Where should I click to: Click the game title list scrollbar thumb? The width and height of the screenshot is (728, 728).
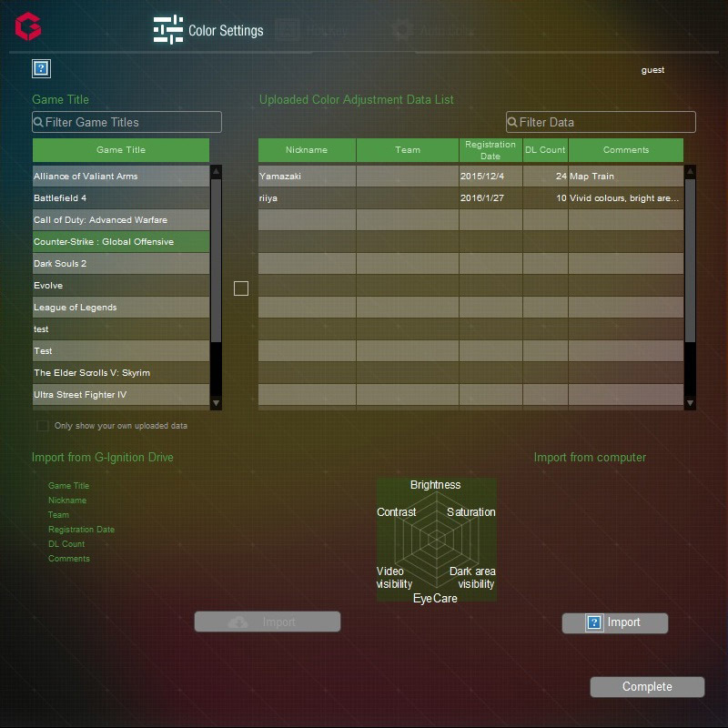point(216,260)
